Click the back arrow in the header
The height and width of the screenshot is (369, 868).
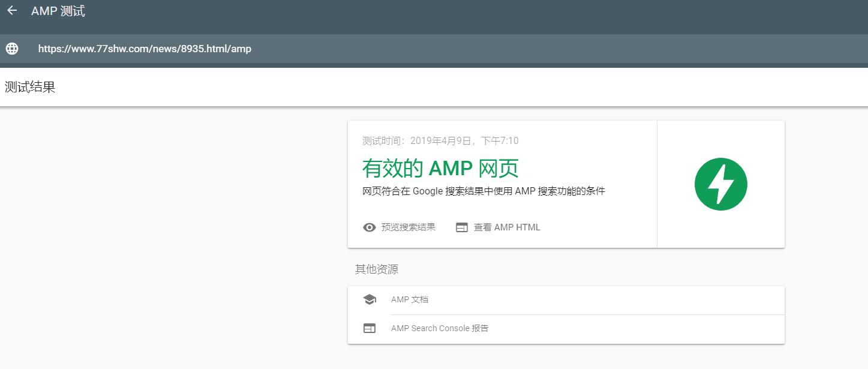pos(12,11)
